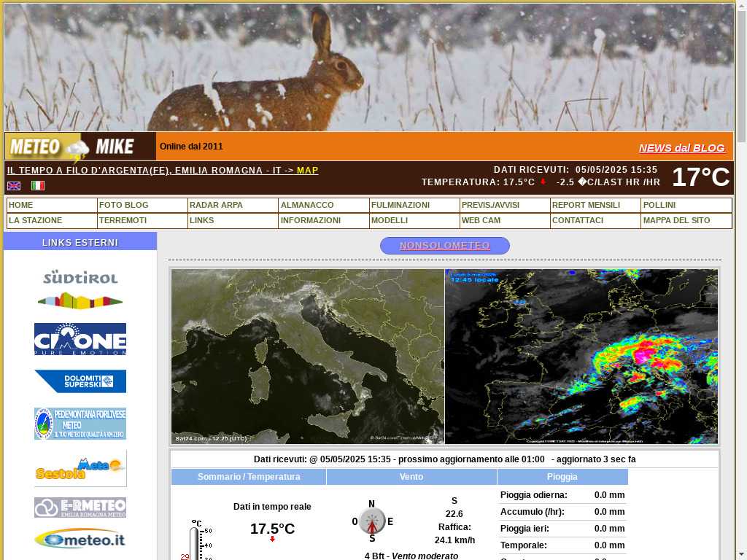Click the 'Dati in tempo reale' label
The image size is (747, 560).
point(272,507)
